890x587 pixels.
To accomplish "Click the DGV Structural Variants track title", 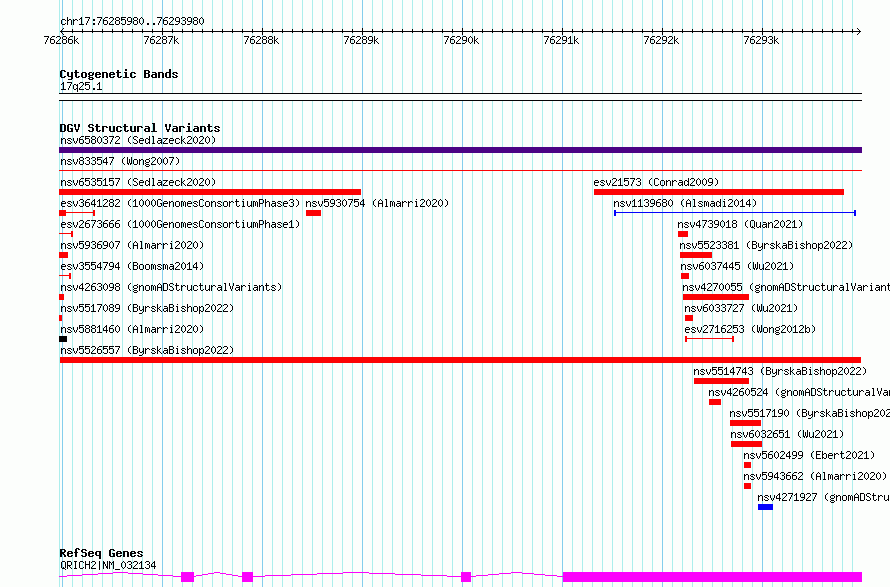I will 140,128.
